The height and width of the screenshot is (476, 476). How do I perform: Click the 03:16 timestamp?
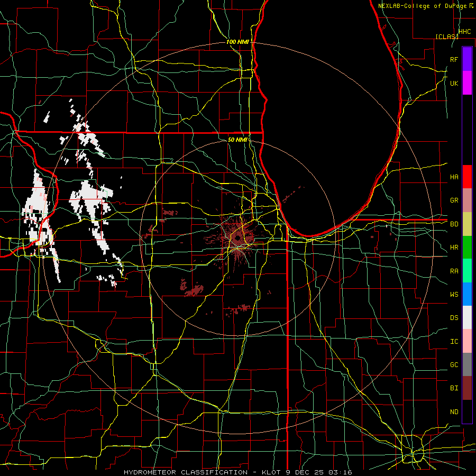340,472
